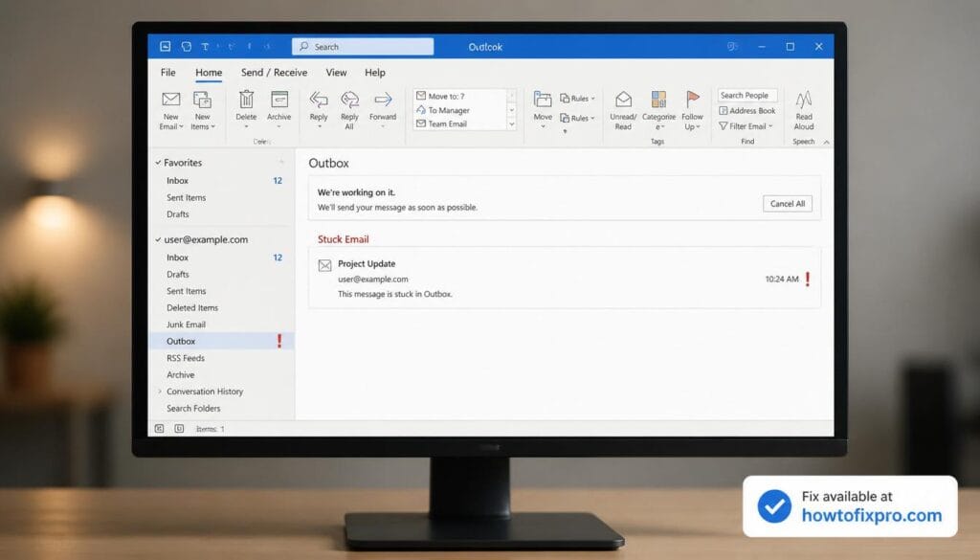Click the 10:24 AM timestamp

[x=782, y=280]
